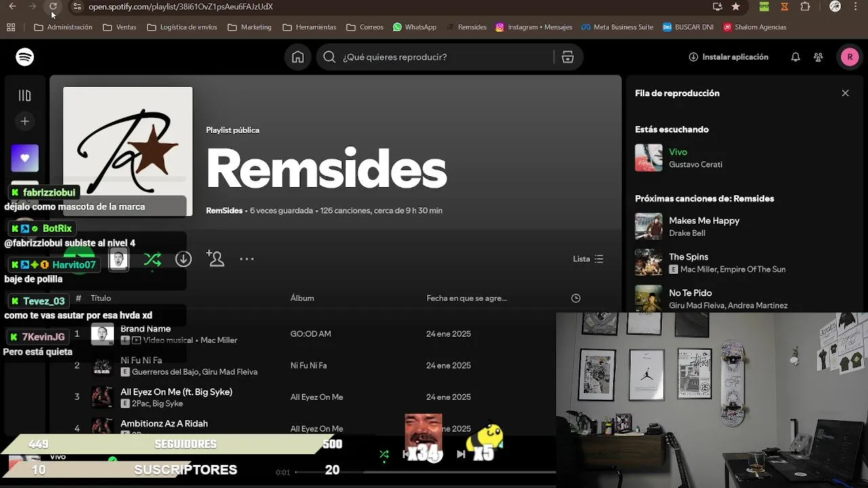The image size is (868, 488).
Task: Open the Chrome apps grid shortcut
Action: point(11,27)
